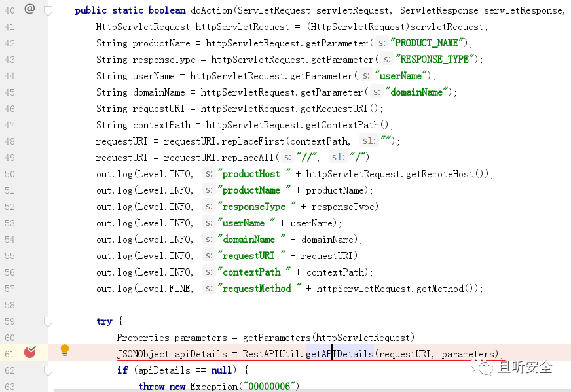Click the "responseType " log string

tap(257, 207)
